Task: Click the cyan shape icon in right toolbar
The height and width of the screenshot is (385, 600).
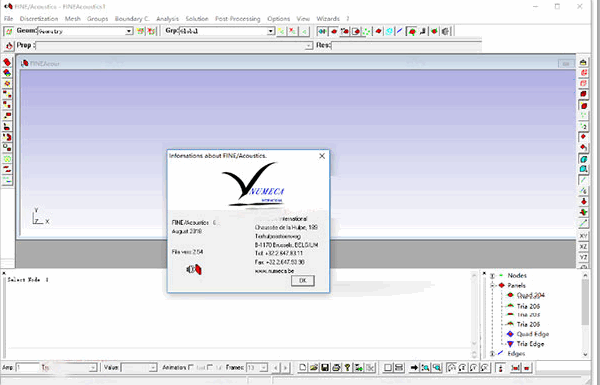Action: 583,158
